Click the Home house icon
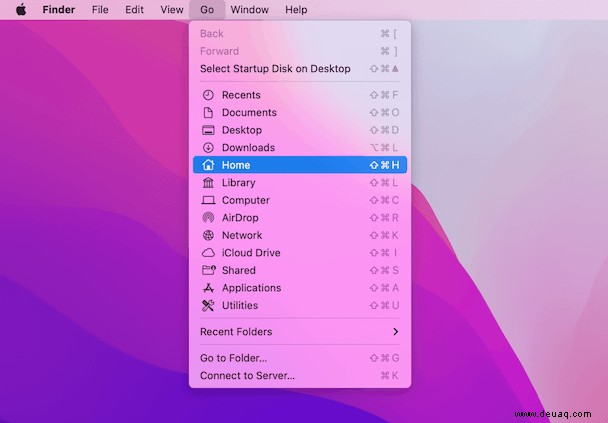 208,165
